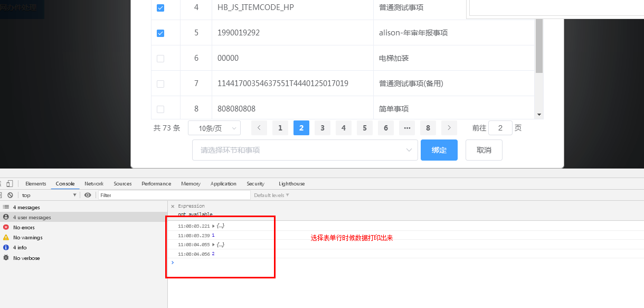
Task: Uncheck row 5 for 1990019292
Action: point(160,33)
